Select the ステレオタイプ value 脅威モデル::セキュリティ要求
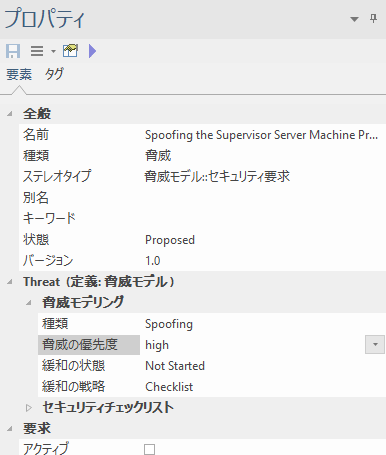Viewport: 386px width, 455px height. point(217,177)
